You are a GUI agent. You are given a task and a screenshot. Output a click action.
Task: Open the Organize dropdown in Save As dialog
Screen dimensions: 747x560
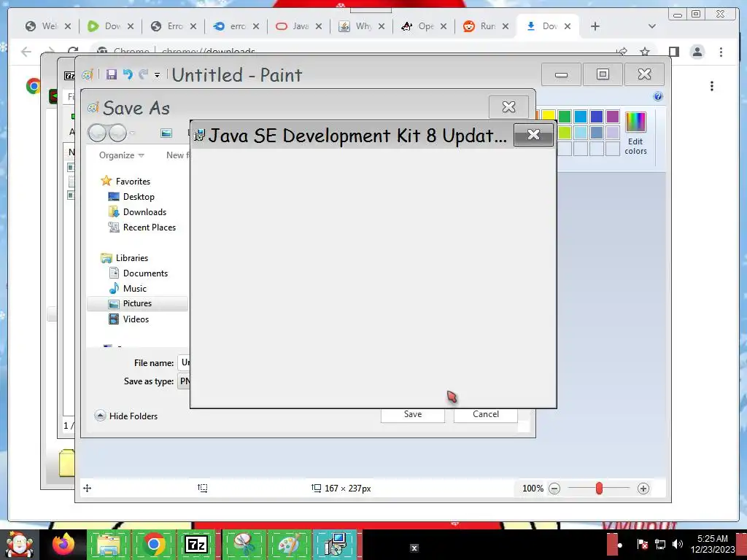coord(121,155)
